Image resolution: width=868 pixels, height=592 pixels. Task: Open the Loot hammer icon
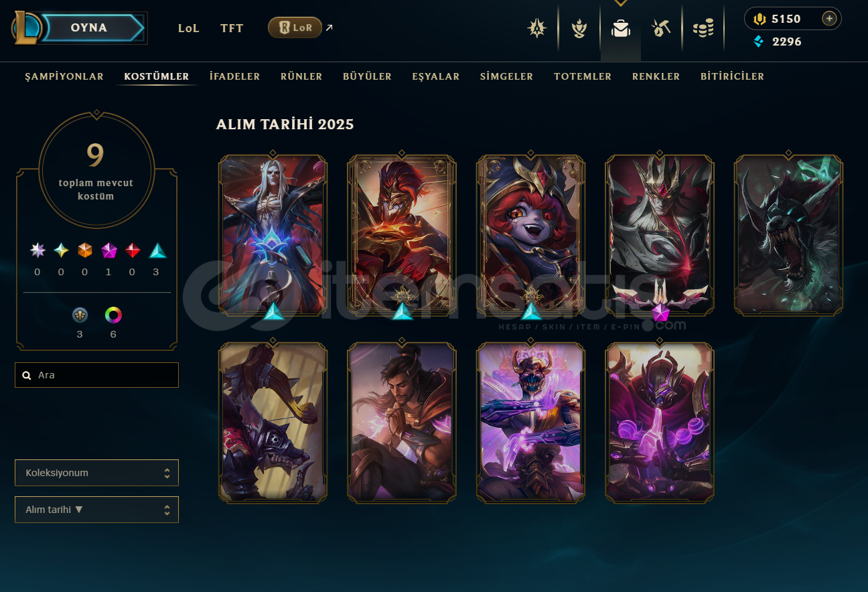661,28
